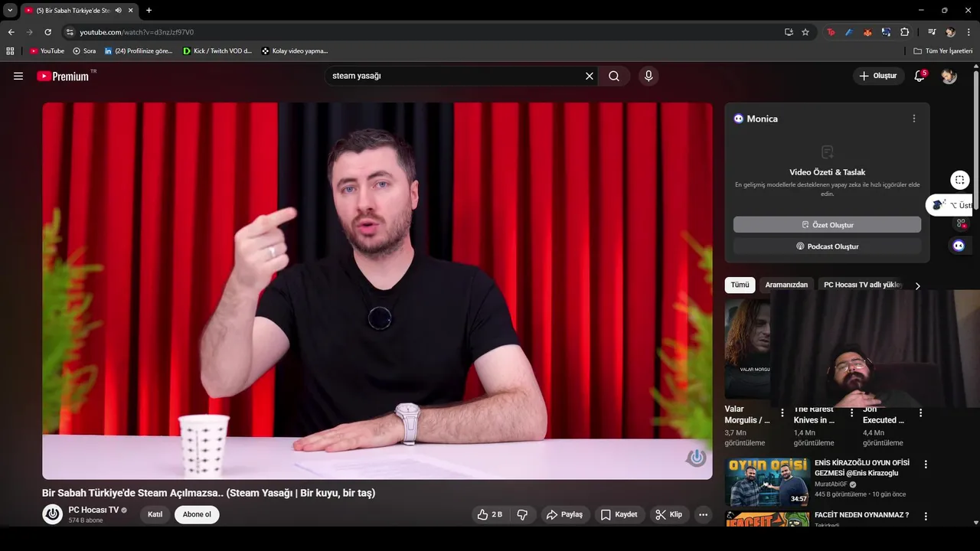This screenshot has height=551, width=980.
Task: Open ENİS KİRAZOĞLU OYUN OFİSİ GEZMESİ title
Action: (862, 468)
